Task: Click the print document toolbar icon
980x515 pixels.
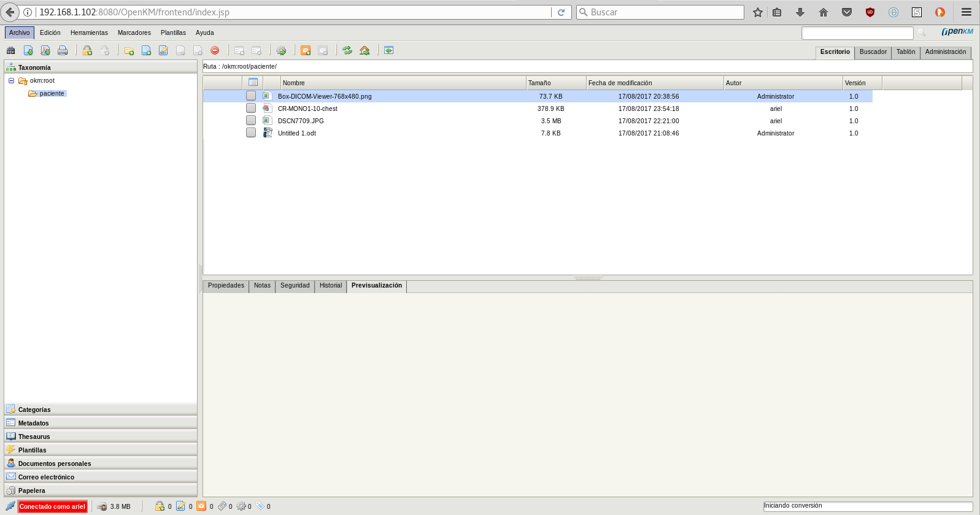Action: click(x=63, y=51)
